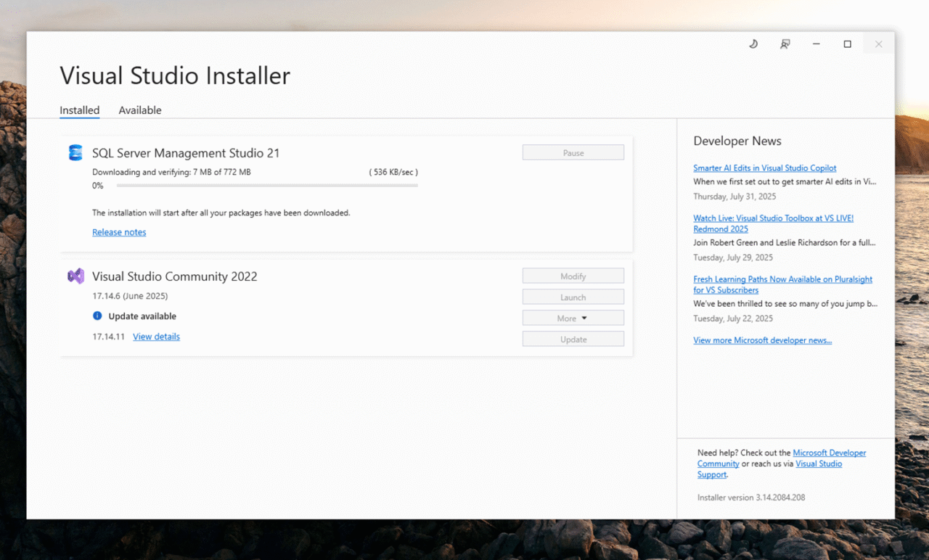Click the Downloading and verifying status text
This screenshot has width=929, height=560.
(x=171, y=172)
